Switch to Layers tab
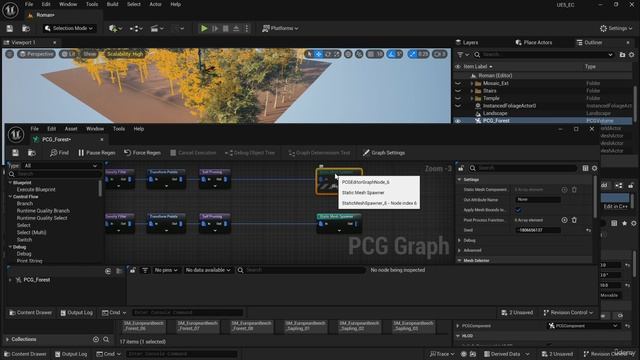This screenshot has width=640, height=360. [x=467, y=42]
